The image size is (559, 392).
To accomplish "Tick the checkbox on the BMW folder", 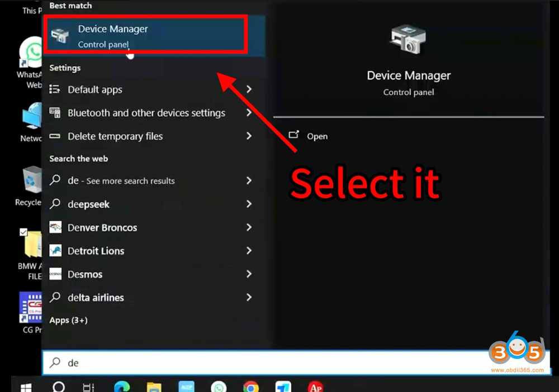I will click(23, 232).
